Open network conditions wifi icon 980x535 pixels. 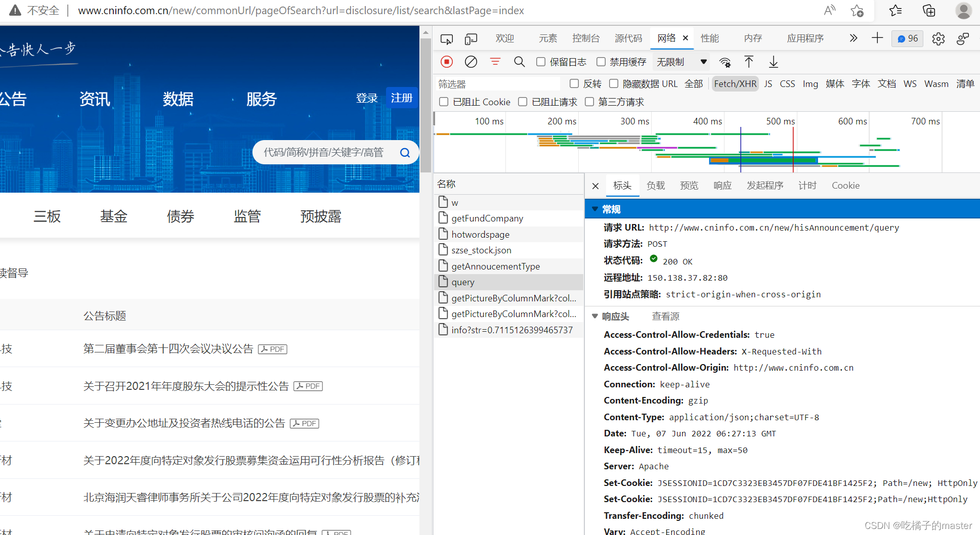click(725, 62)
